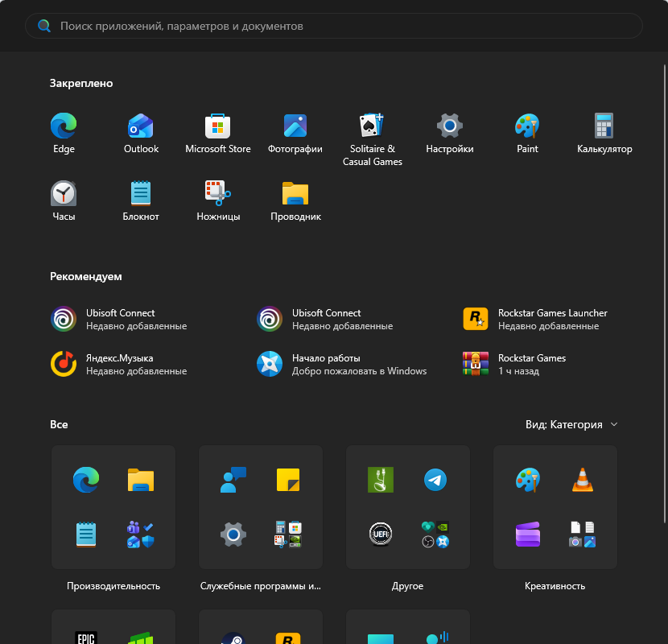Image resolution: width=668 pixels, height=644 pixels.
Task: Open the pinned Edge browser icon
Action: click(x=64, y=126)
